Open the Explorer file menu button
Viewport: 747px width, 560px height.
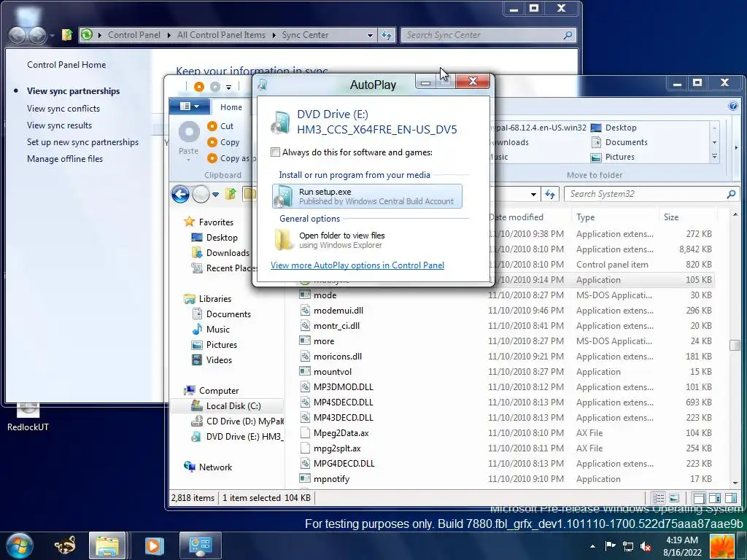[x=190, y=106]
